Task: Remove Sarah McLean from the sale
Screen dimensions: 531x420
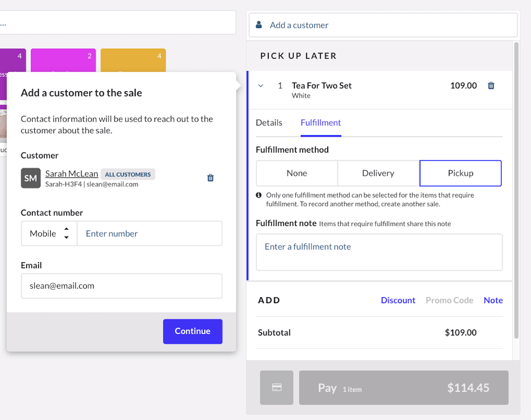Action: pos(210,178)
